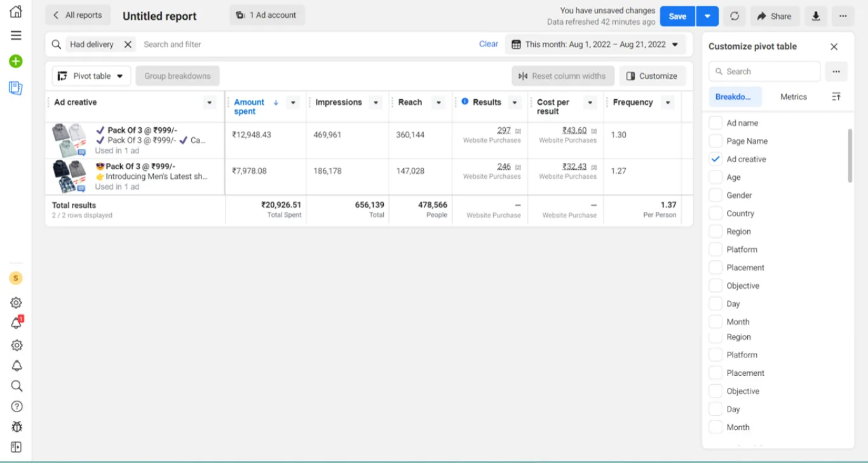Click the filter bar magnifier icon
868x463 pixels.
click(x=57, y=45)
